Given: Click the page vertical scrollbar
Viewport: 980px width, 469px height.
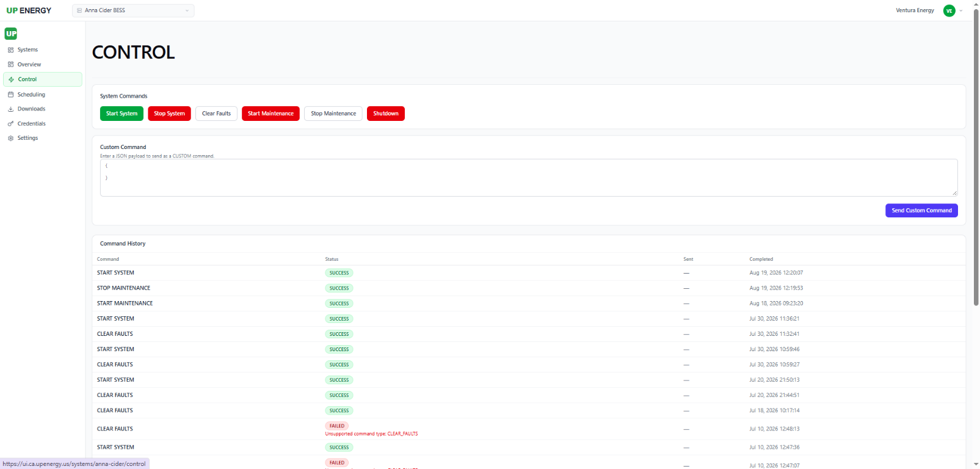Looking at the screenshot, I should [976, 158].
